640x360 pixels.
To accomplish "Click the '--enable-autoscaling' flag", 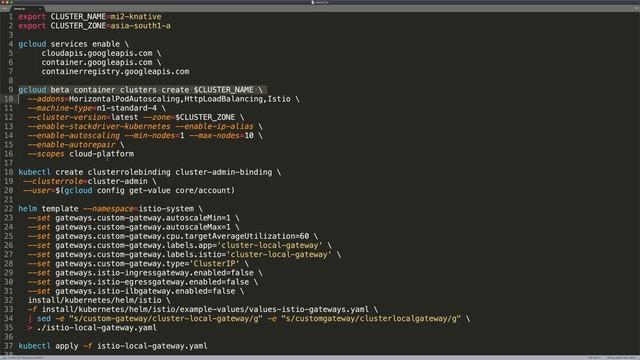I will coord(74,136).
